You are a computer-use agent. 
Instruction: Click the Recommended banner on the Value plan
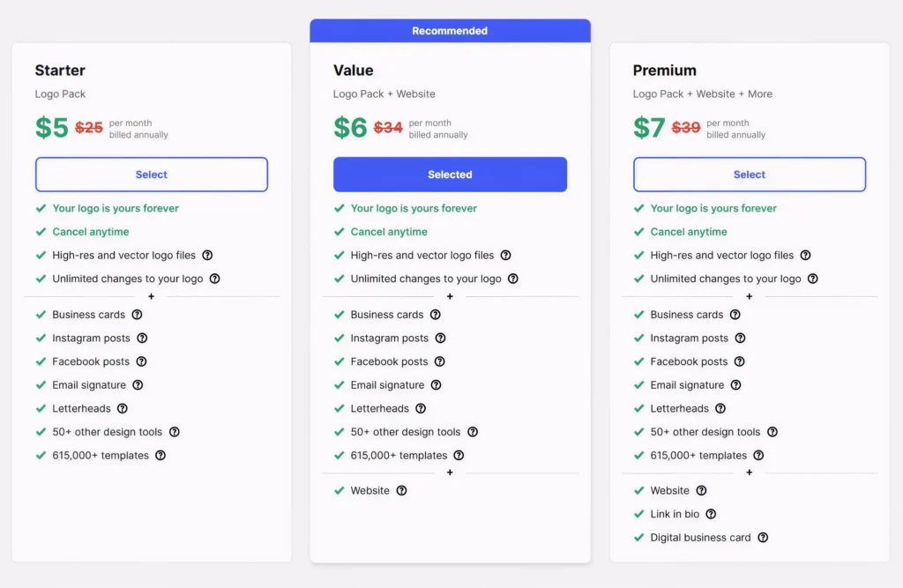(x=450, y=30)
